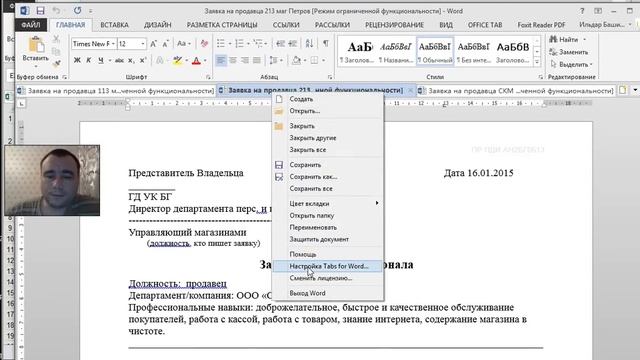Image resolution: width=640 pixels, height=360 pixels.
Task: Open the Font dialog launcher
Action: [208, 77]
